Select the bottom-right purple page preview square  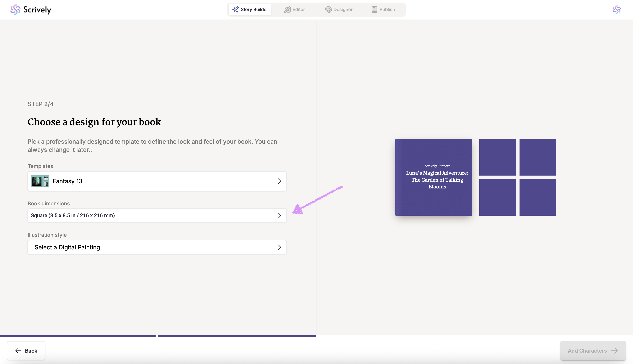point(538,197)
